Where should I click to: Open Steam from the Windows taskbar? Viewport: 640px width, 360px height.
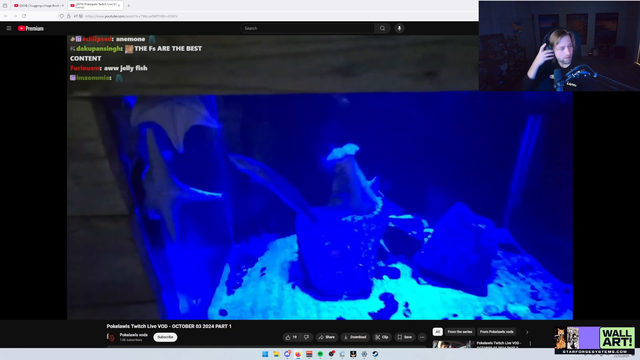pyautogui.click(x=375, y=354)
